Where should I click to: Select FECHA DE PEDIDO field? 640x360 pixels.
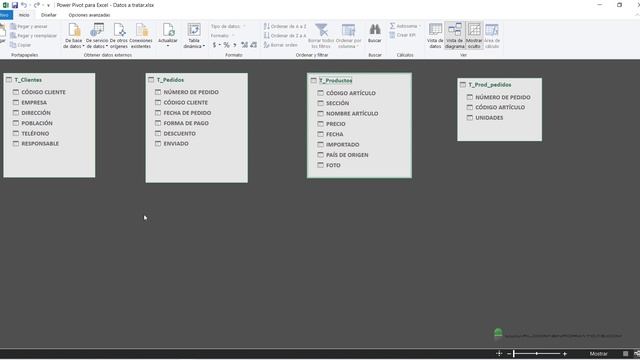[x=187, y=113]
